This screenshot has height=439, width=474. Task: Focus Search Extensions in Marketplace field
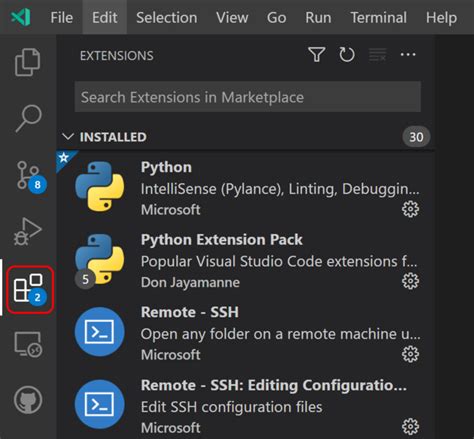coord(248,97)
